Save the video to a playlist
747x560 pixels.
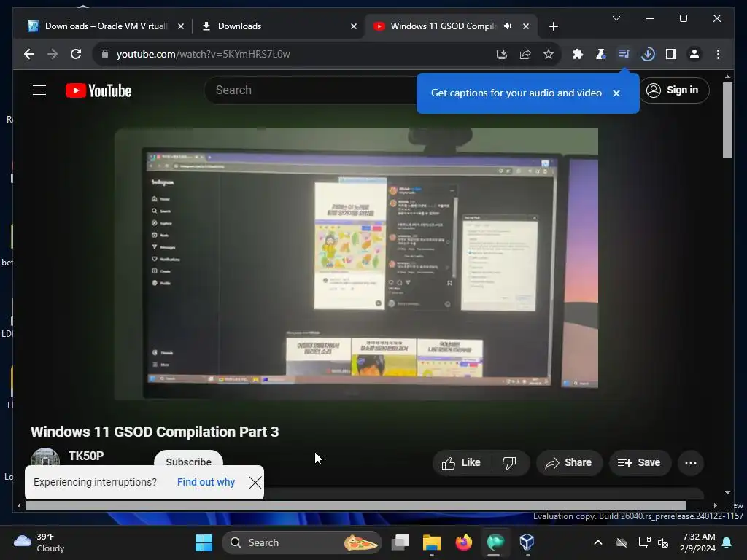click(640, 463)
